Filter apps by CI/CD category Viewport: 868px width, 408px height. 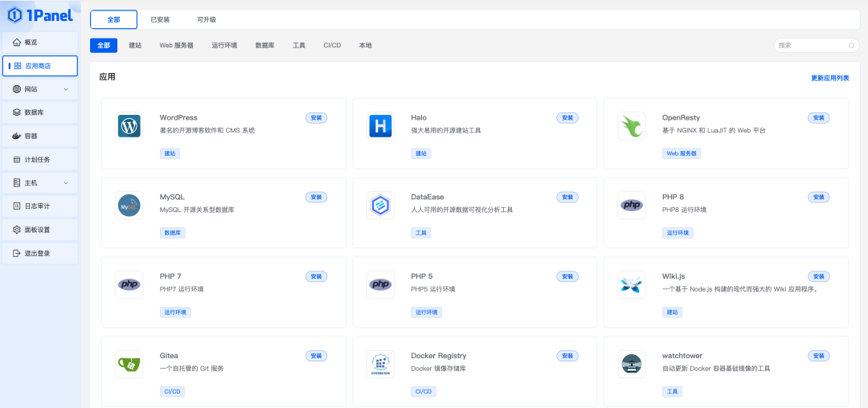pyautogui.click(x=332, y=45)
